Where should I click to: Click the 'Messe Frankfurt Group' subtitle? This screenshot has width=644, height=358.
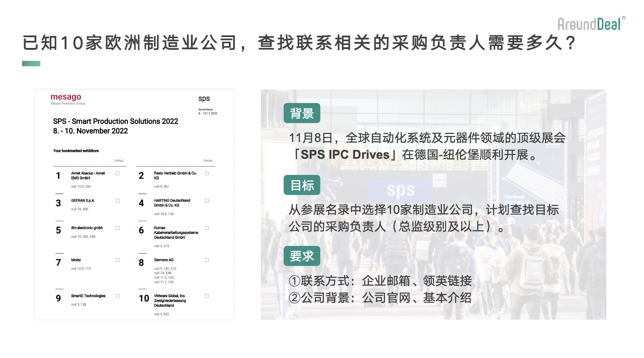click(68, 104)
